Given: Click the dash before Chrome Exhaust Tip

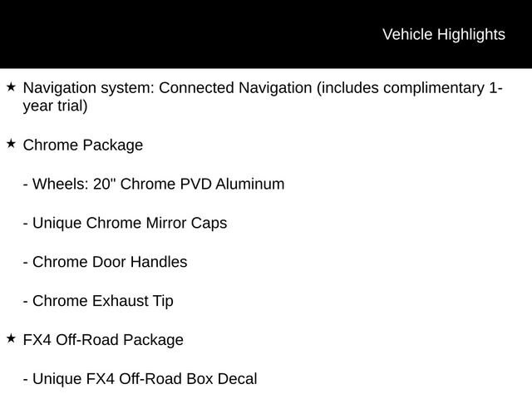Looking at the screenshot, I should [x=26, y=302].
